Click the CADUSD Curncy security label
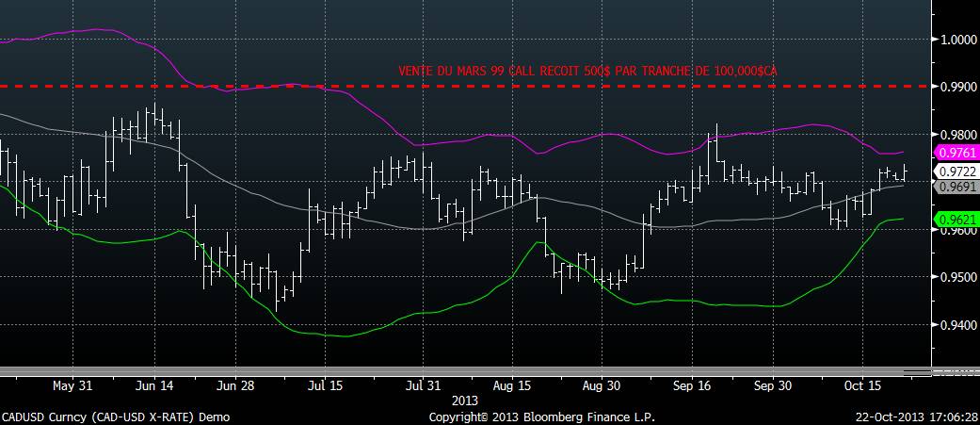Screen dimensions: 980x425 pyautogui.click(x=114, y=417)
